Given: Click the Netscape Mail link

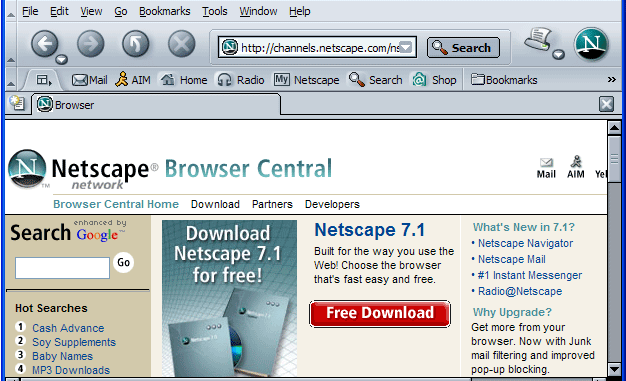Looking at the screenshot, I should [512, 259].
